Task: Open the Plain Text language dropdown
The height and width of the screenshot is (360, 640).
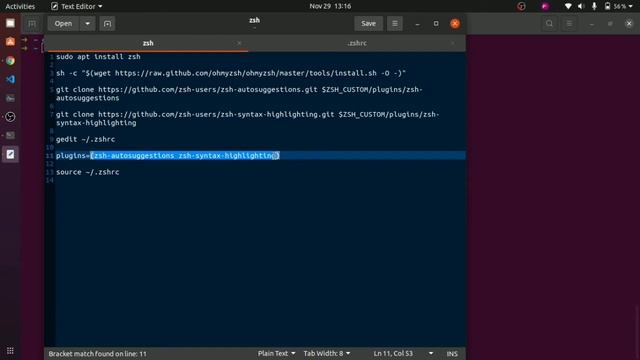Action: 276,353
